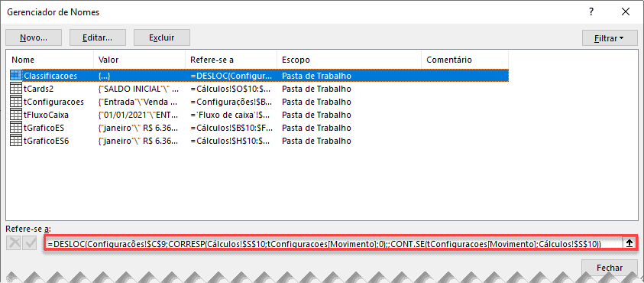Viewport: 644px width, 283px height.
Task: Select the tGraficoES name row
Action: [x=260, y=128]
